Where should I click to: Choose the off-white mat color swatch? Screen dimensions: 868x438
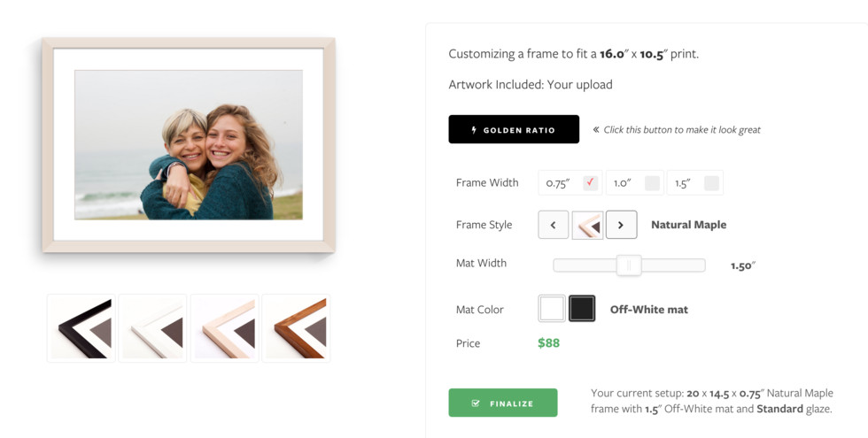tap(552, 309)
